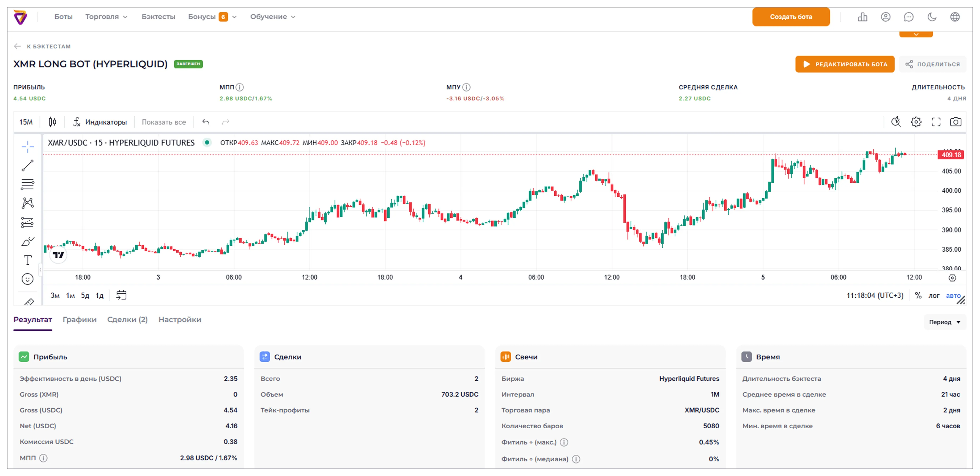Click the Создать бота button

(791, 17)
